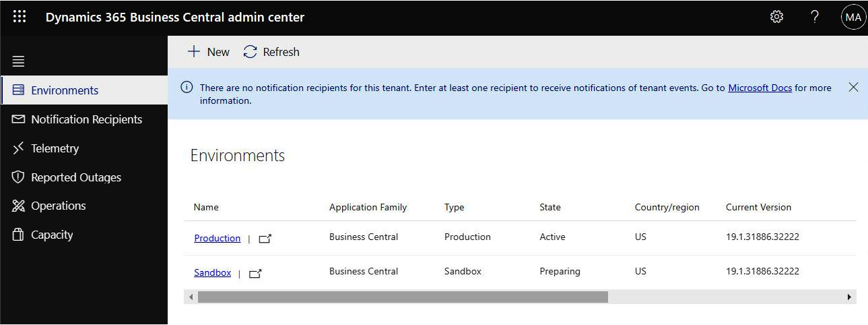Click the Telemetry sidebar icon
This screenshot has width=868, height=325.
point(18,148)
